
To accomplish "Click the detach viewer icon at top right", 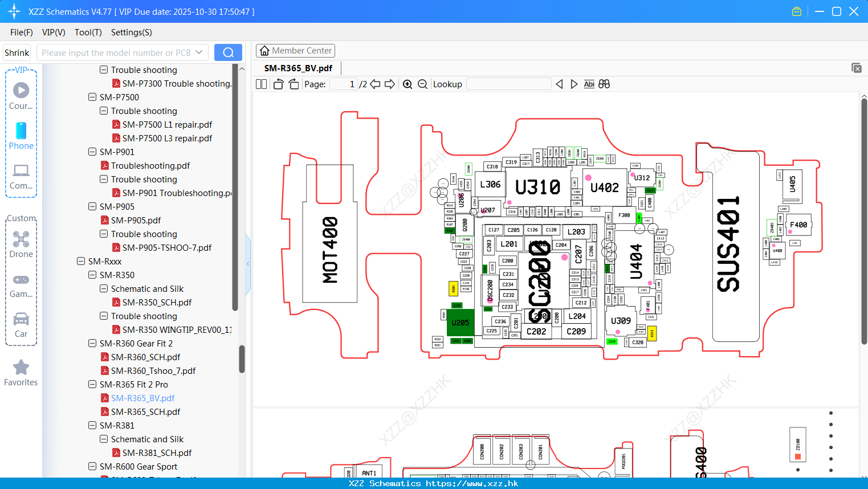I will coord(857,68).
